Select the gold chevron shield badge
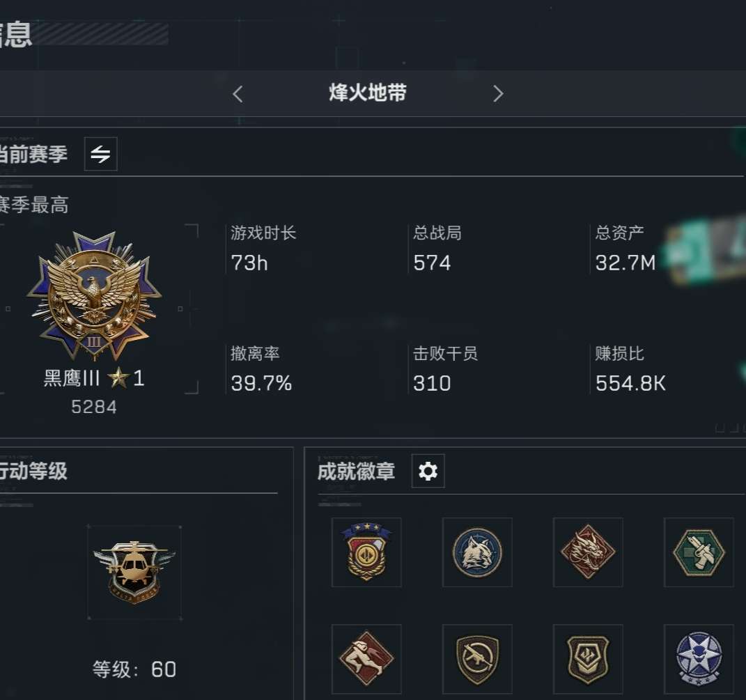Image resolution: width=746 pixels, height=700 pixels. [x=588, y=659]
